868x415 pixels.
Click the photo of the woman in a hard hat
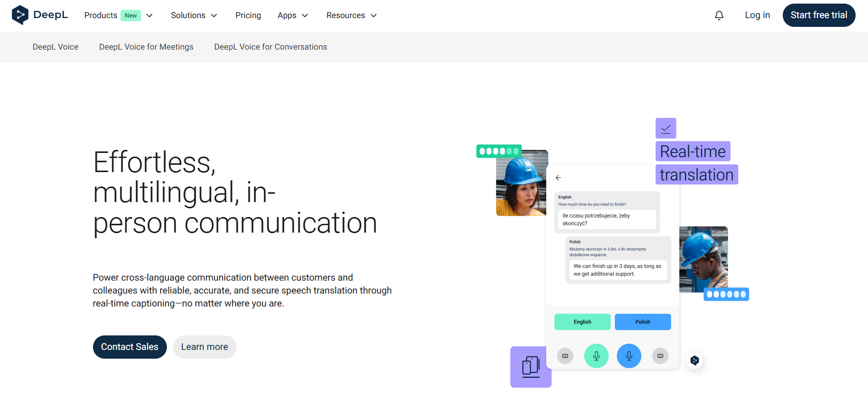tap(521, 183)
